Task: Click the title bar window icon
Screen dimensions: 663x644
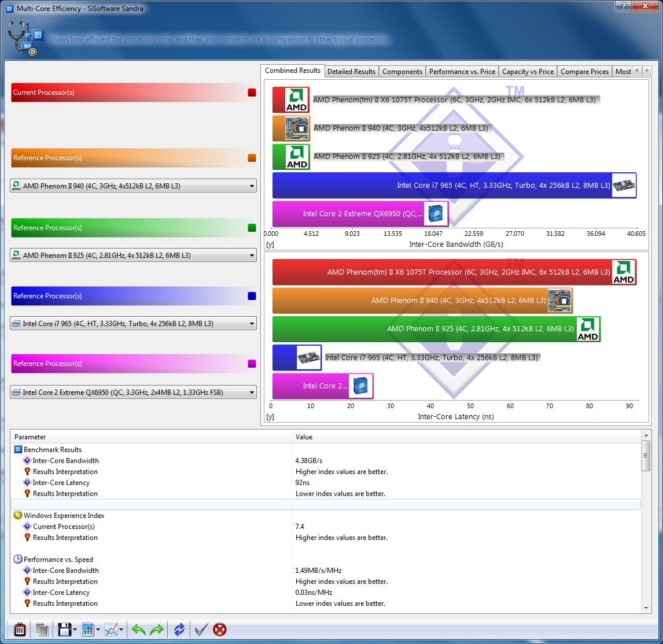Action: coord(9,9)
